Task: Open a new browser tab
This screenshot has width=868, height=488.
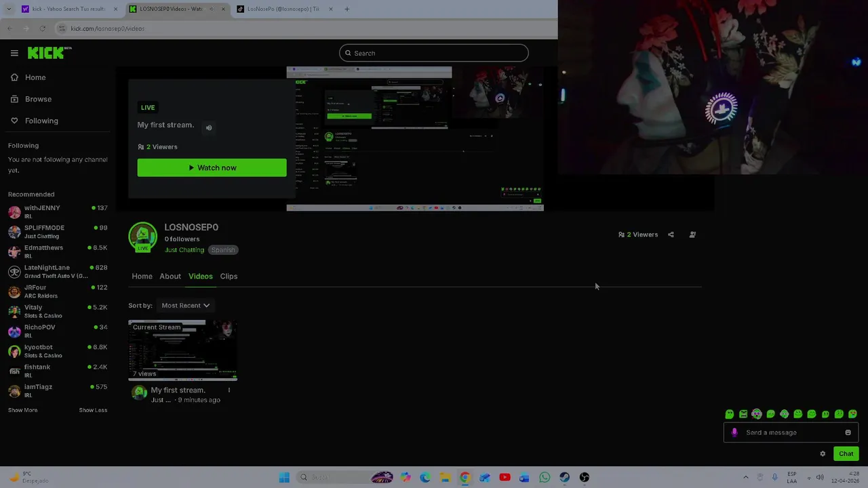Action: click(347, 9)
